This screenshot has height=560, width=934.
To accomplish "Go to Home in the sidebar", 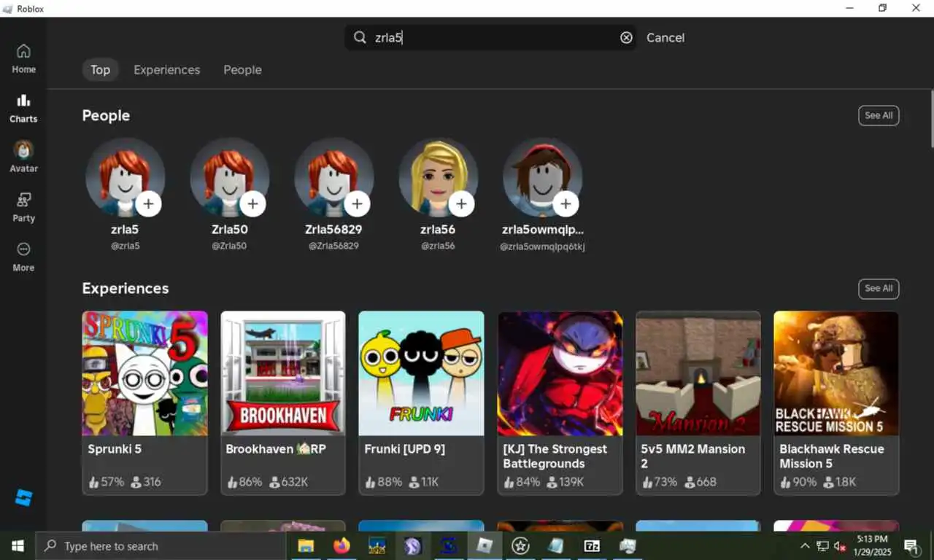I will click(x=23, y=58).
